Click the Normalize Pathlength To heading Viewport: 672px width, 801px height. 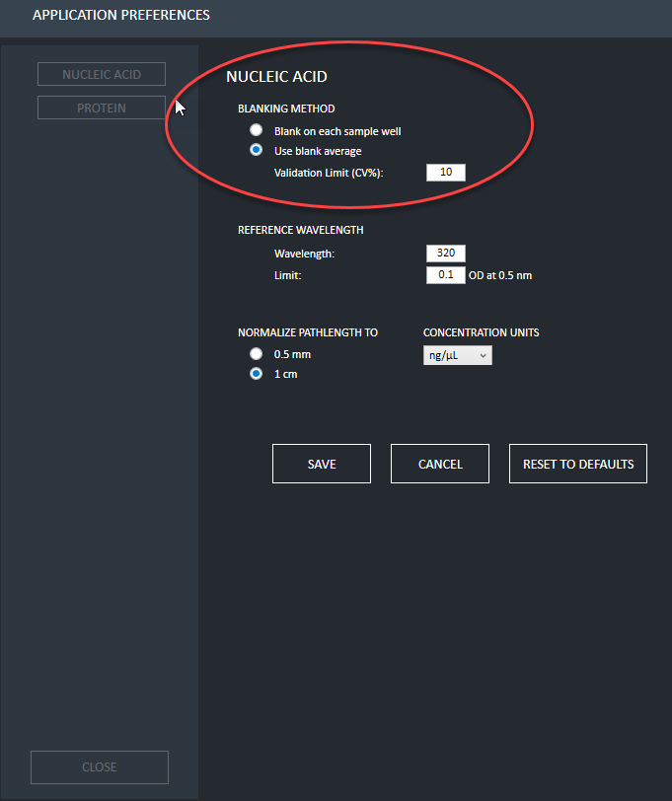(307, 332)
